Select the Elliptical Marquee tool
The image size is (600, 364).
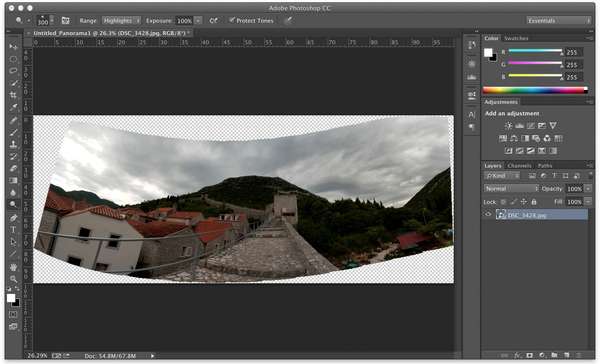13,59
